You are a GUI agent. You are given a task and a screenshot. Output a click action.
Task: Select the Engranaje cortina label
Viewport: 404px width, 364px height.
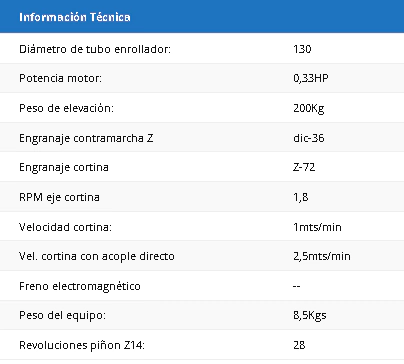pos(64,167)
